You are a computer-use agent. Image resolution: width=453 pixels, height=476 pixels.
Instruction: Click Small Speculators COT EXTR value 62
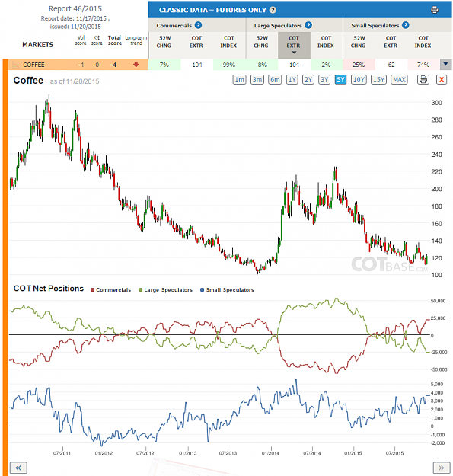[x=391, y=65]
